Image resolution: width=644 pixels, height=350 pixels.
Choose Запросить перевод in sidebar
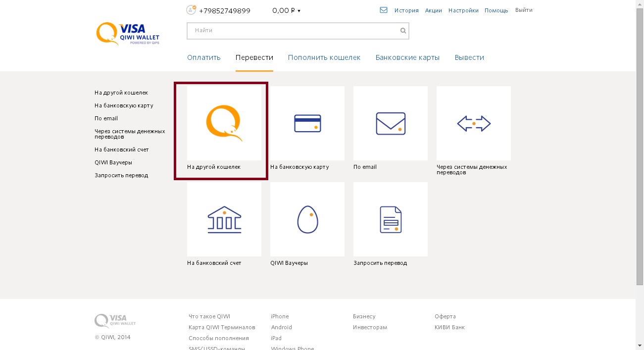pyautogui.click(x=121, y=175)
